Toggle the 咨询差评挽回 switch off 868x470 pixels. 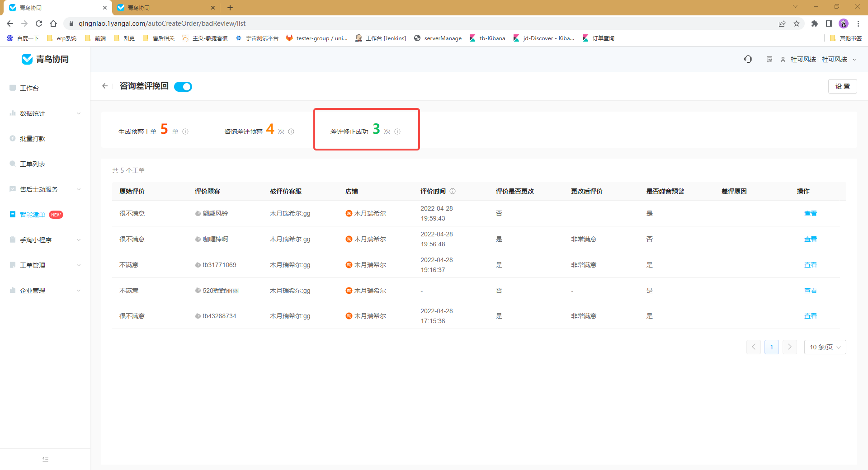(183, 86)
